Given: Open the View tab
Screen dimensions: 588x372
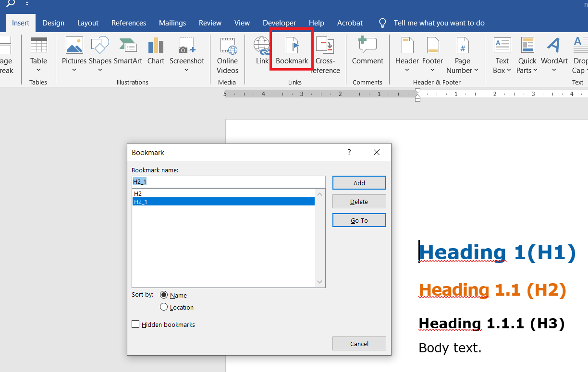Looking at the screenshot, I should pyautogui.click(x=242, y=23).
